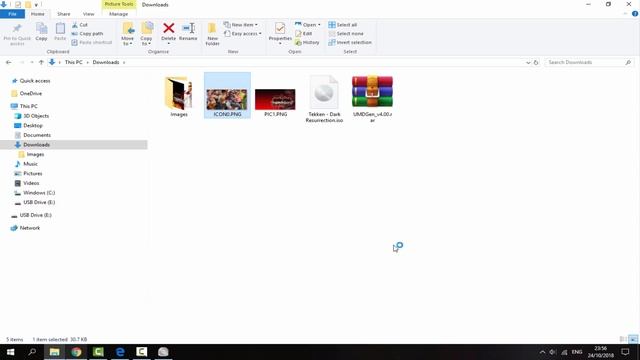Open the File menu tab
This screenshot has width=640, height=360.
12,14
